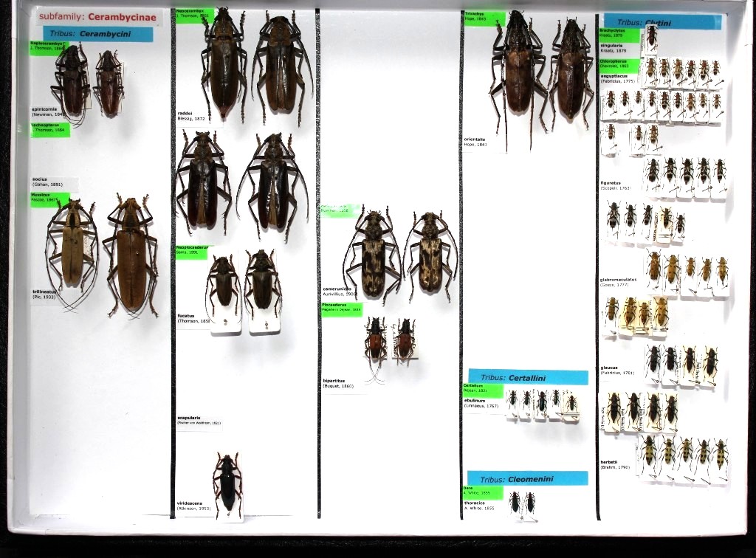Select the single viridescens black beetle specimen
The image size is (756, 558).
(227, 484)
